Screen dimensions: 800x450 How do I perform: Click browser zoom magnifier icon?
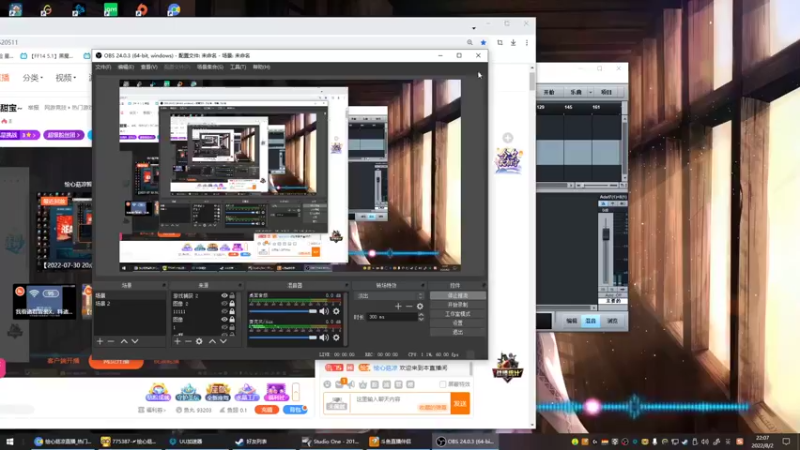469,43
